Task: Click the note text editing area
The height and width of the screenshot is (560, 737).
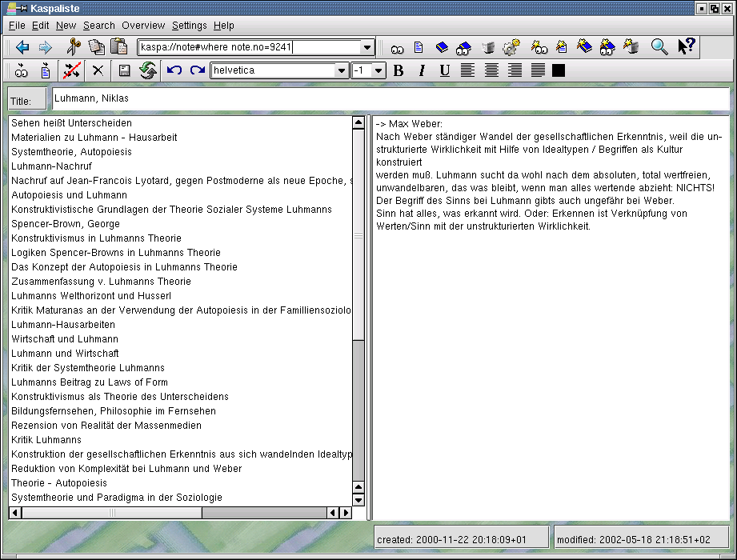Action: coord(551,317)
